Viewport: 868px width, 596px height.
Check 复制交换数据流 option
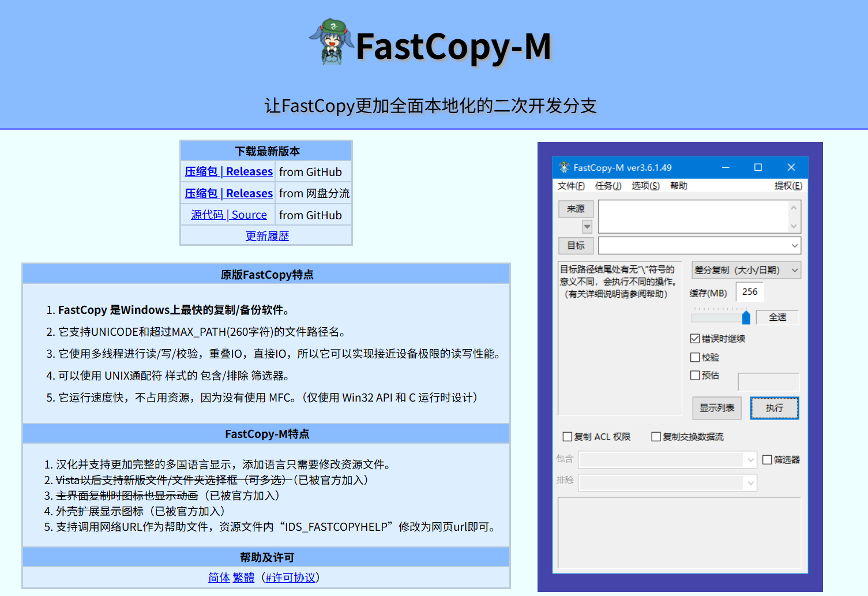tap(656, 437)
